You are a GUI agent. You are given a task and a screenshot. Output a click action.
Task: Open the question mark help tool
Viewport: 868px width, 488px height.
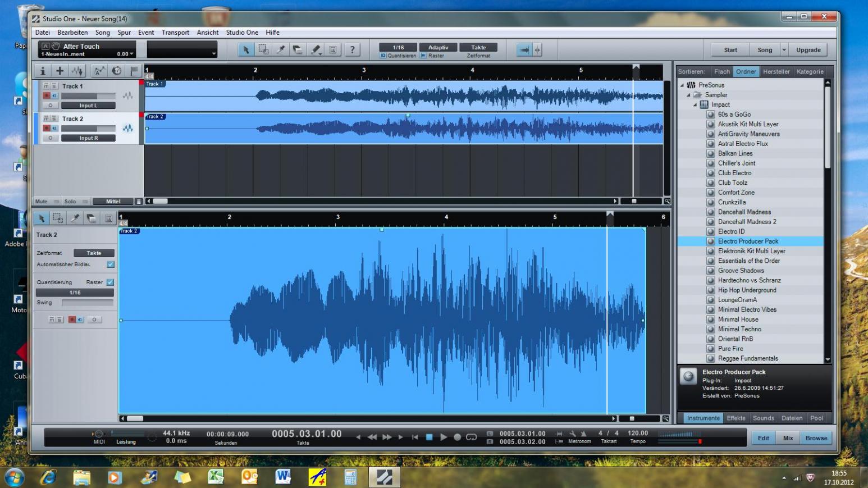(x=352, y=50)
